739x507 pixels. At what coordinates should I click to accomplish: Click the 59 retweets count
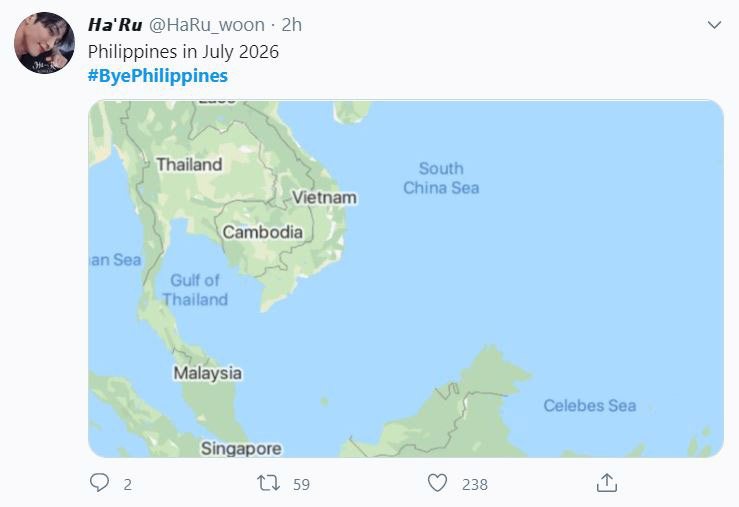(x=301, y=484)
